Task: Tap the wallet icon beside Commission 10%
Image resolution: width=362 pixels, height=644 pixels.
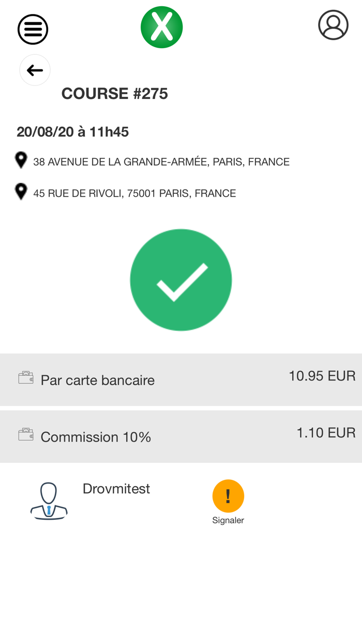Action: point(26,435)
